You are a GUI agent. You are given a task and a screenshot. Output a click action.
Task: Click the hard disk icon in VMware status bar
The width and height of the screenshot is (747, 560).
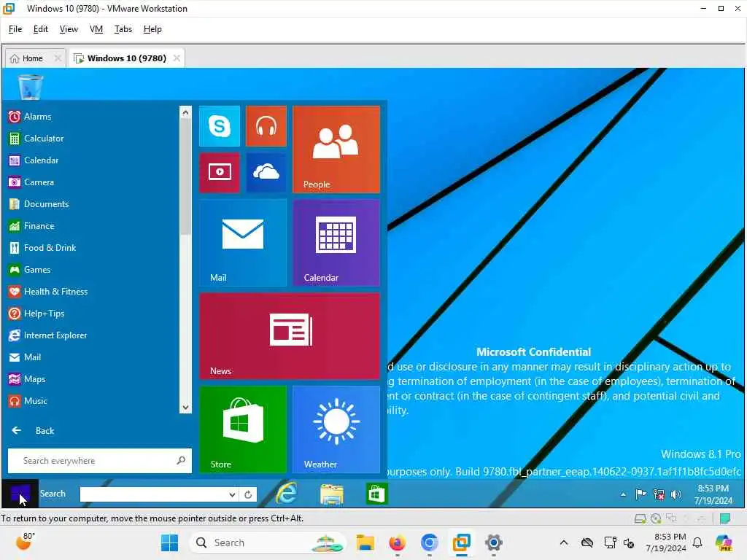click(x=640, y=518)
